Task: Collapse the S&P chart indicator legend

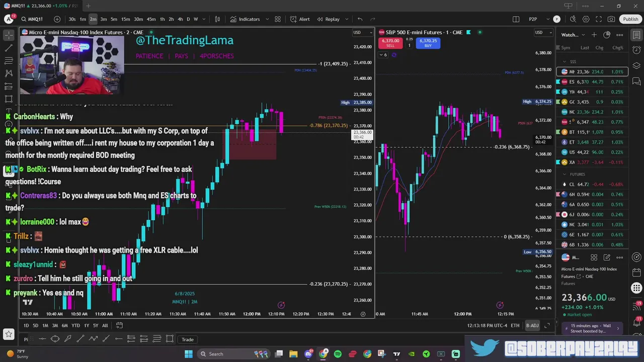Action: tap(384, 55)
